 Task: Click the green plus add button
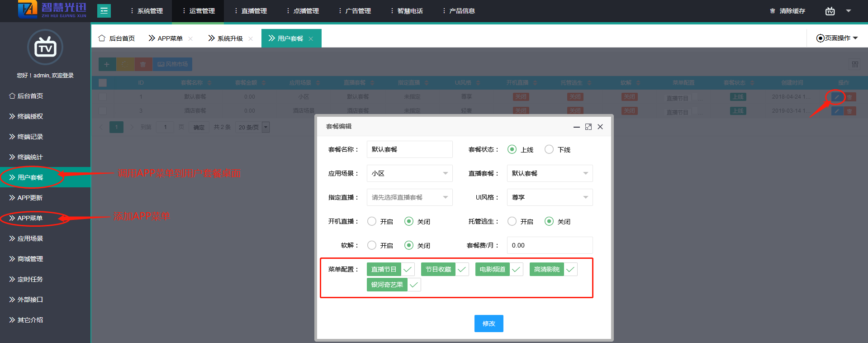click(x=107, y=64)
